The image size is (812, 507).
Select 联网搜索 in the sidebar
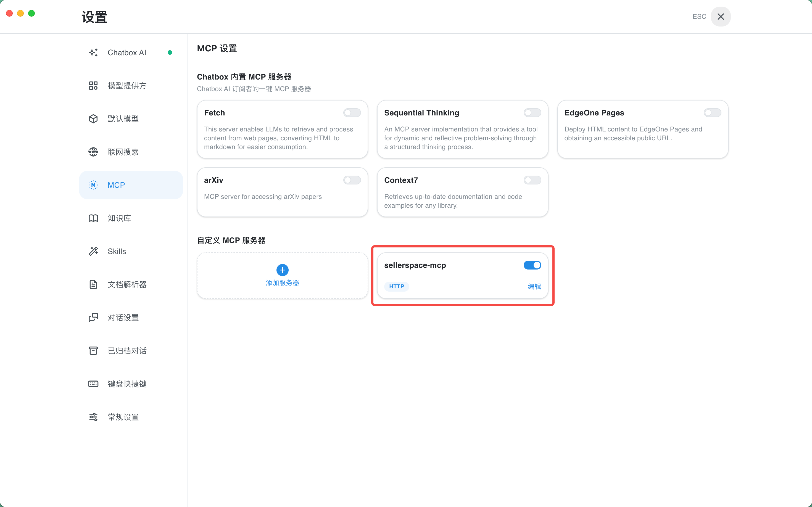point(131,152)
